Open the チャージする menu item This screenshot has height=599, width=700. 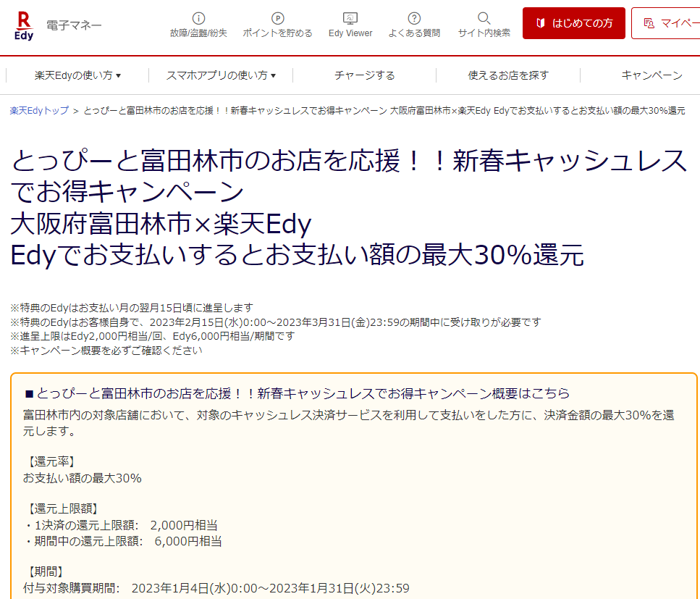(364, 75)
